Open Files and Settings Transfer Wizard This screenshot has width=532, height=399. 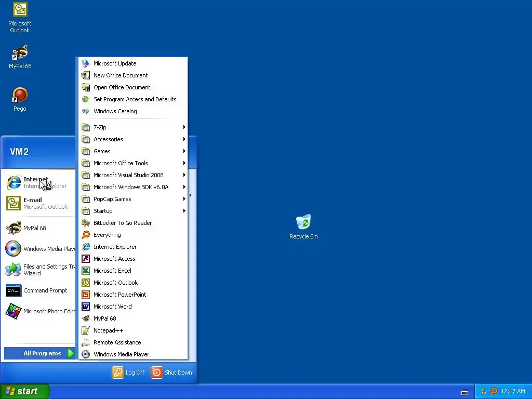(x=39, y=270)
